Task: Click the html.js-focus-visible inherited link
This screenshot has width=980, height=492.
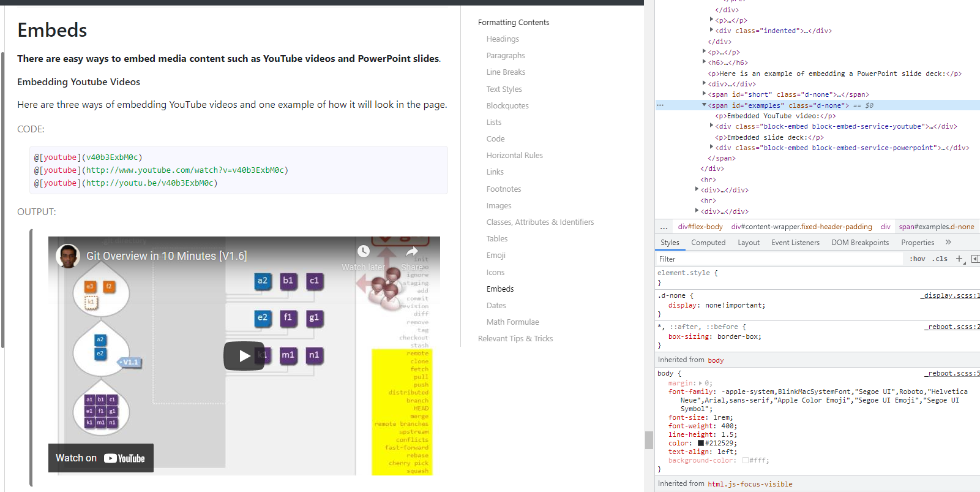Action: coord(750,484)
